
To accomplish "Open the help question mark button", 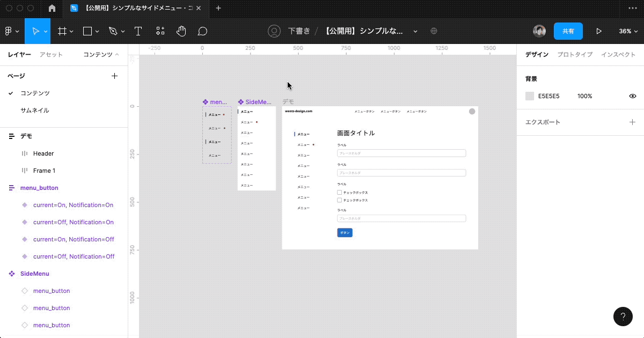I will pos(623,317).
